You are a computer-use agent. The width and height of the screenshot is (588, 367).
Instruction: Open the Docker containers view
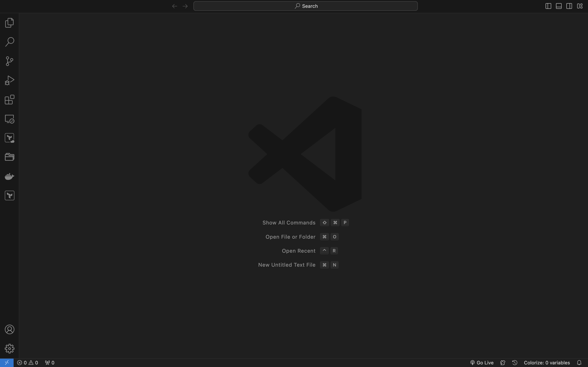(9, 176)
